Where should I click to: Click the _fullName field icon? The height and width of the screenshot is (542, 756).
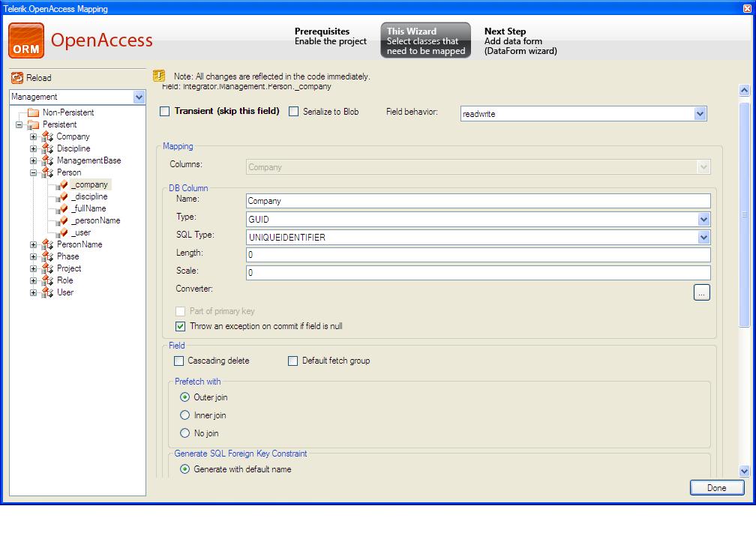pos(61,208)
